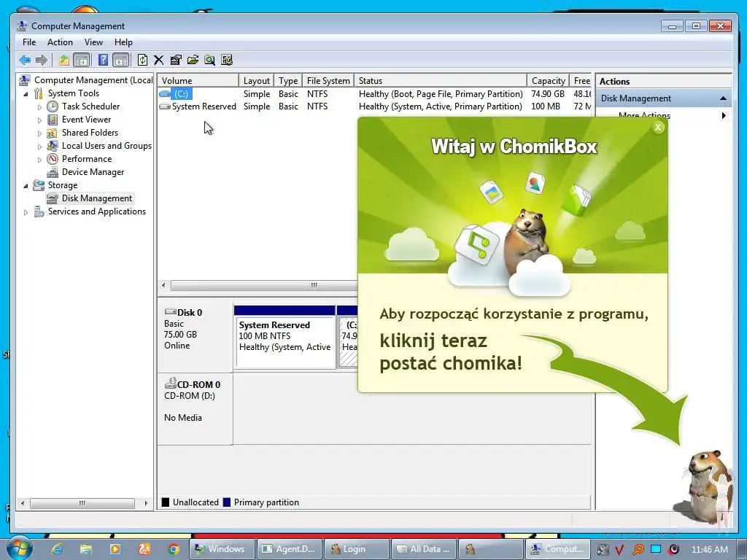Select Services and Applications tree item

click(x=97, y=211)
